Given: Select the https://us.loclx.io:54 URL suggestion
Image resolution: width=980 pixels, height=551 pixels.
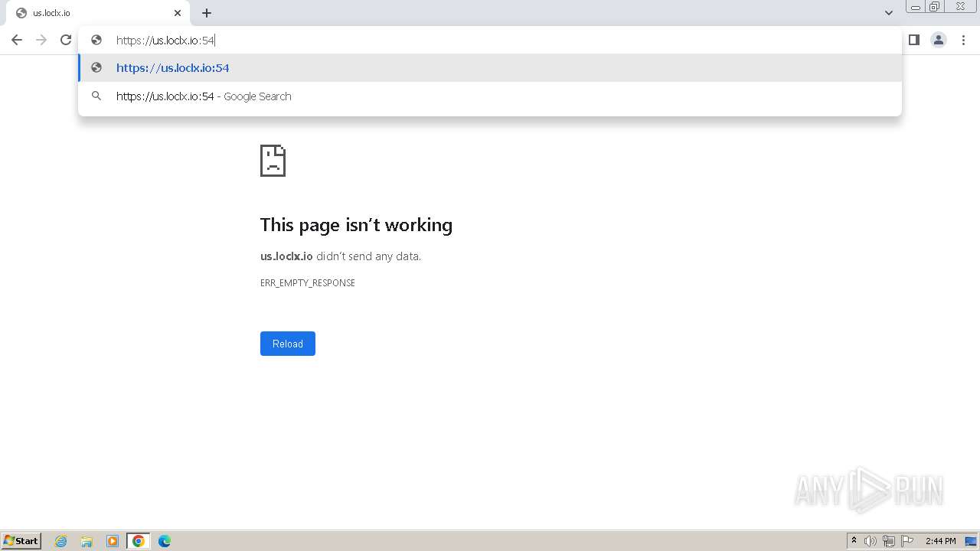Looking at the screenshot, I should [x=490, y=68].
